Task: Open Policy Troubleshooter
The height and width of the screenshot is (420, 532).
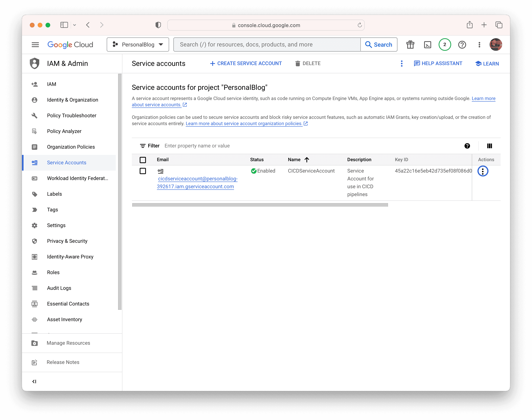Action: 69,115
